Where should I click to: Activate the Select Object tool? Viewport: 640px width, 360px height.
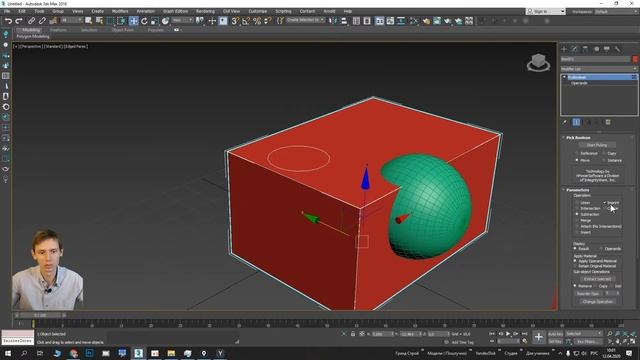(x=89, y=21)
